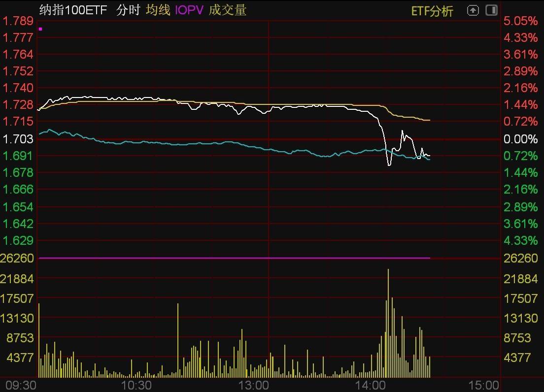Select the 分时 intraday tab
This screenshot has height=392, width=544.
(128, 10)
